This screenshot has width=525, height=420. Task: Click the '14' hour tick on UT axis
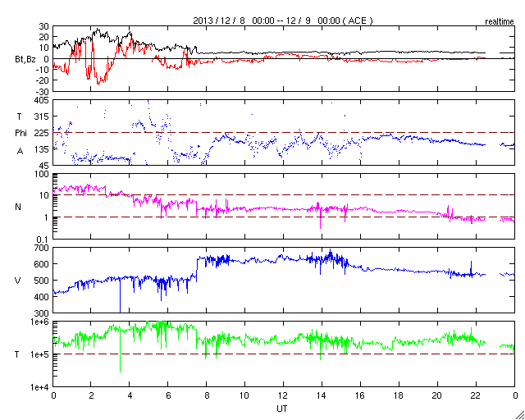322,395
